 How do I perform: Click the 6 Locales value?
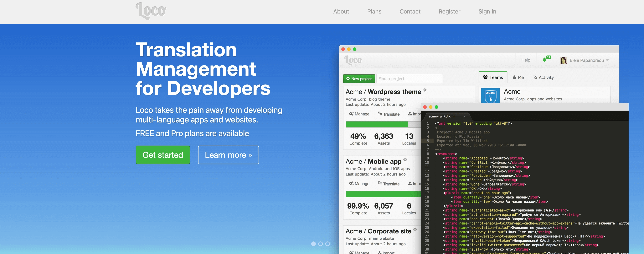[x=409, y=206]
